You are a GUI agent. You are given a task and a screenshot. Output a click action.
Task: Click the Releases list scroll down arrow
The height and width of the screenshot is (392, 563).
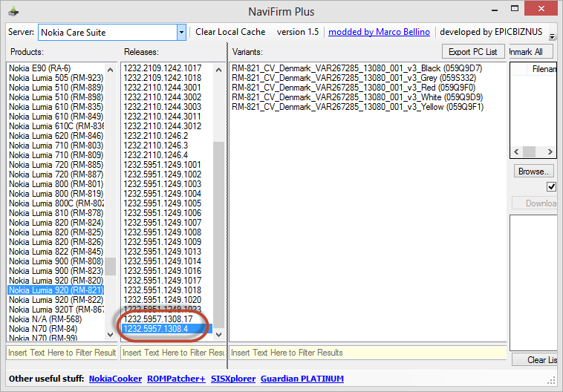click(218, 335)
